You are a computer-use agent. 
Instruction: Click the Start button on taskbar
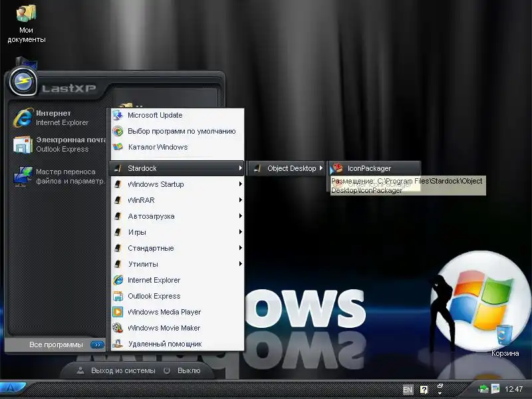click(12, 388)
